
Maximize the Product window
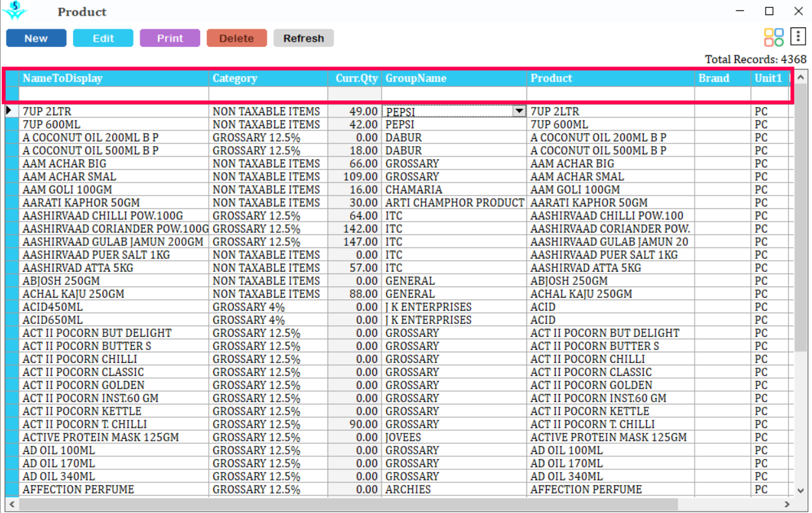(x=770, y=11)
